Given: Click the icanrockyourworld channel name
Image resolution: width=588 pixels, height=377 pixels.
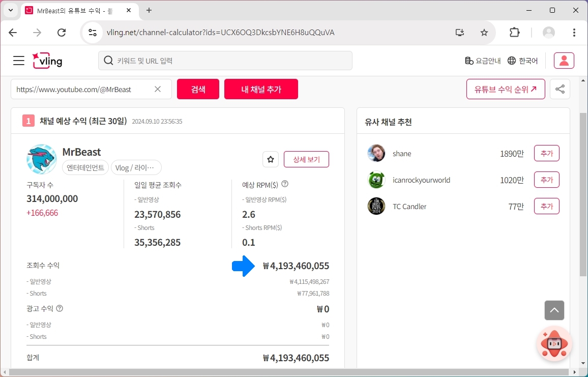Looking at the screenshot, I should point(422,180).
